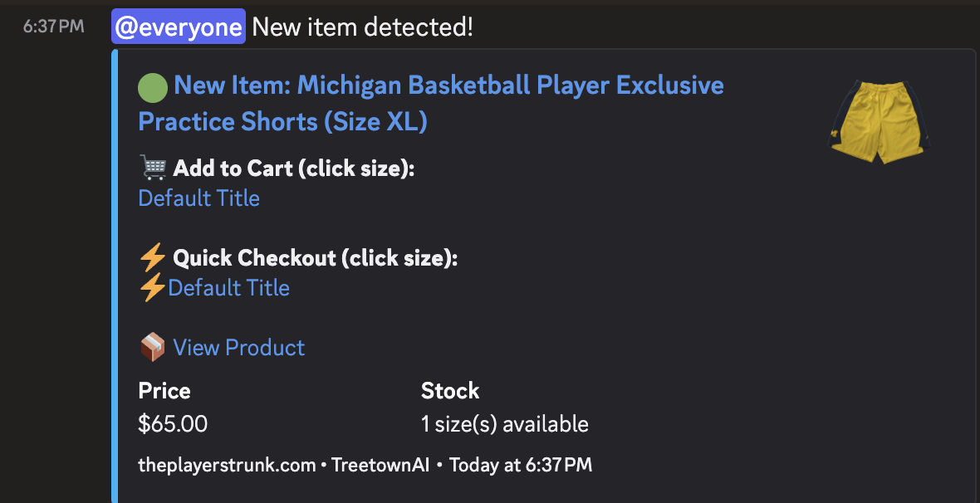Open the yellow shorts product thumbnail

[x=880, y=122]
